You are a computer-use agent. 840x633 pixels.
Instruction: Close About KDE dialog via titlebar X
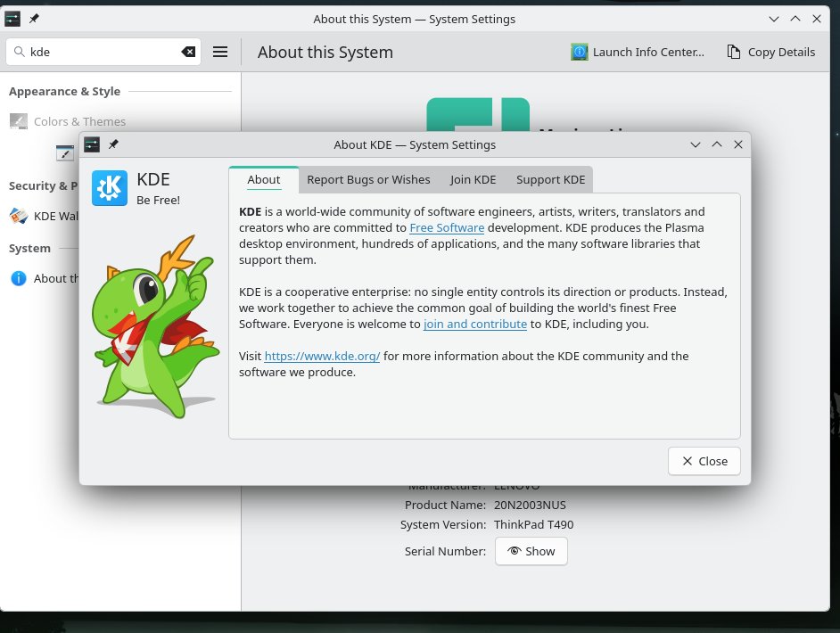pyautogui.click(x=738, y=144)
